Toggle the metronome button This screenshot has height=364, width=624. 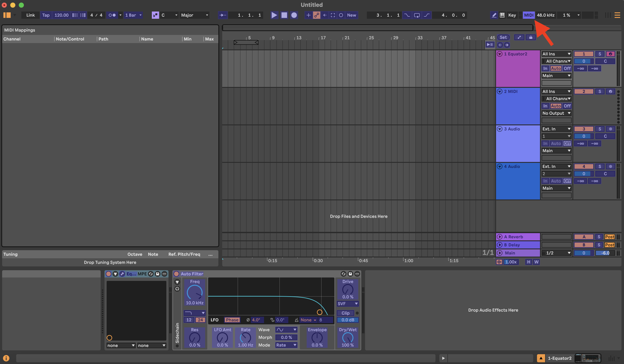point(112,15)
